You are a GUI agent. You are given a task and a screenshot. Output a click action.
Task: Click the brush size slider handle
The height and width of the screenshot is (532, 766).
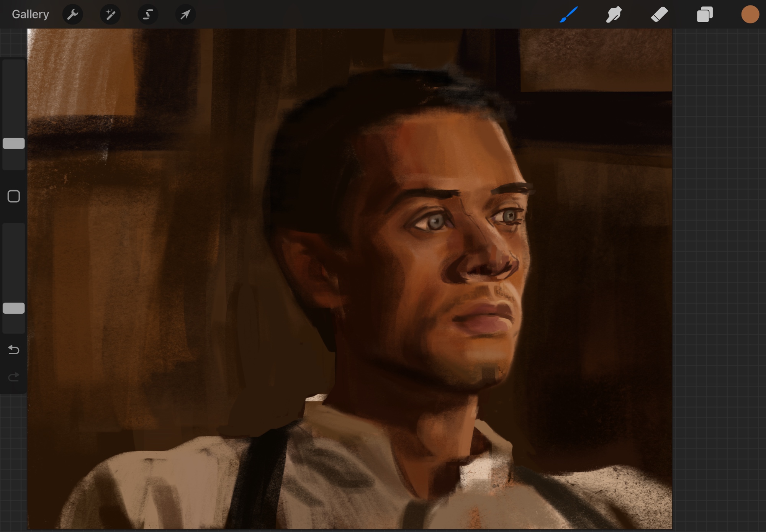pos(14,143)
